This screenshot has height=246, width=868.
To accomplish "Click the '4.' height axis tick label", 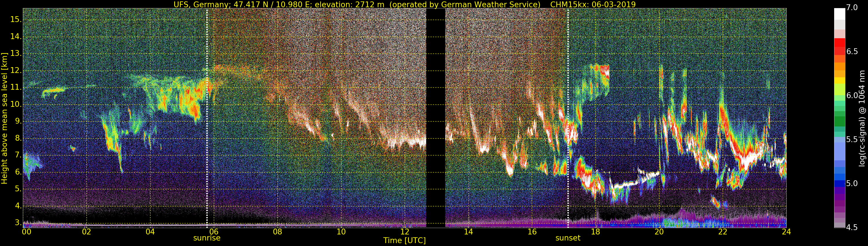I will pos(18,206).
